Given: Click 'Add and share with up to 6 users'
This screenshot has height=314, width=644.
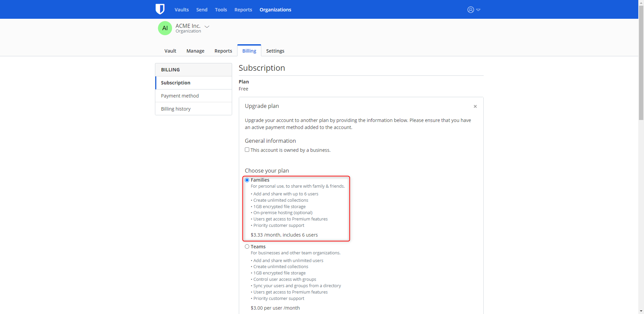Looking at the screenshot, I should click(286, 194).
